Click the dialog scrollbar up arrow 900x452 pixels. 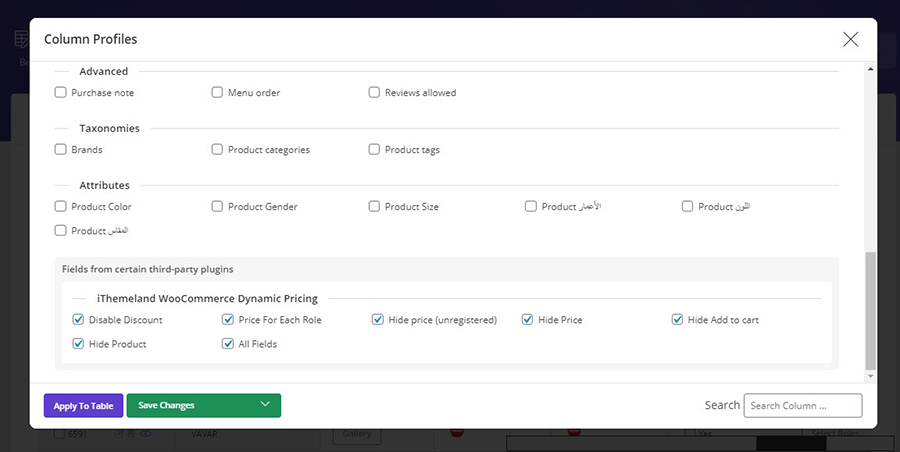(x=870, y=69)
